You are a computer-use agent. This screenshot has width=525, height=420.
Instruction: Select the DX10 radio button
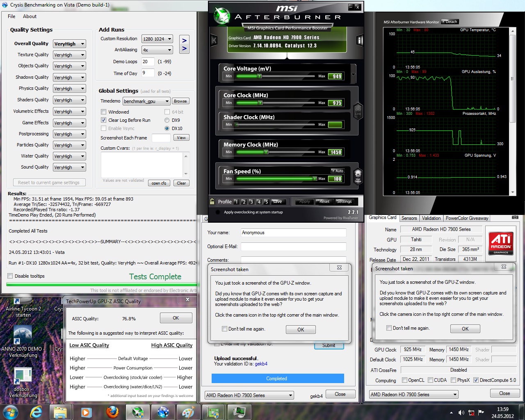167,128
